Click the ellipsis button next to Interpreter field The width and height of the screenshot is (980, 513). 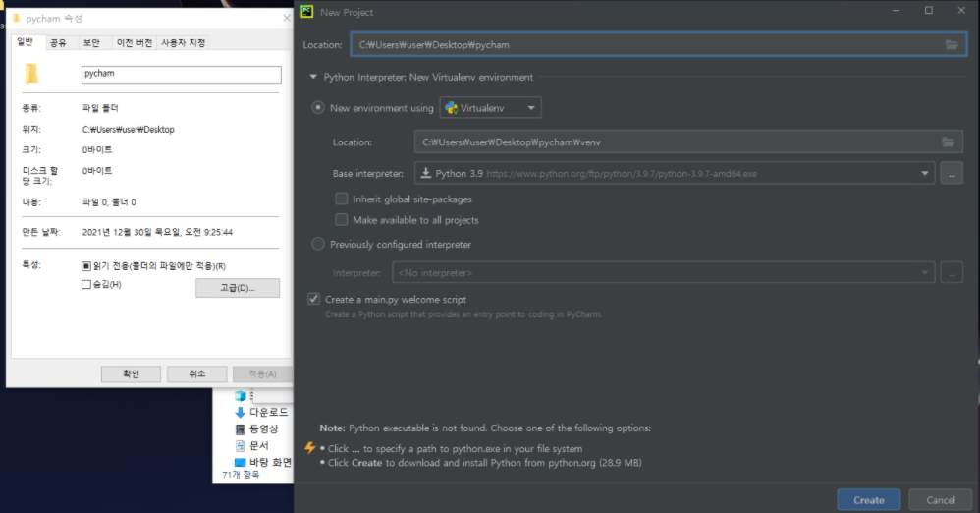pos(952,273)
